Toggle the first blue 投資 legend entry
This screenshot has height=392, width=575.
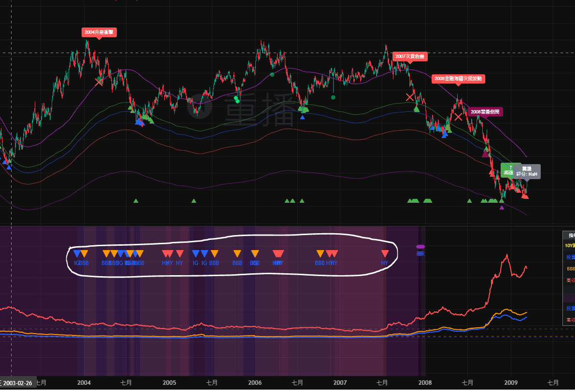point(570,257)
